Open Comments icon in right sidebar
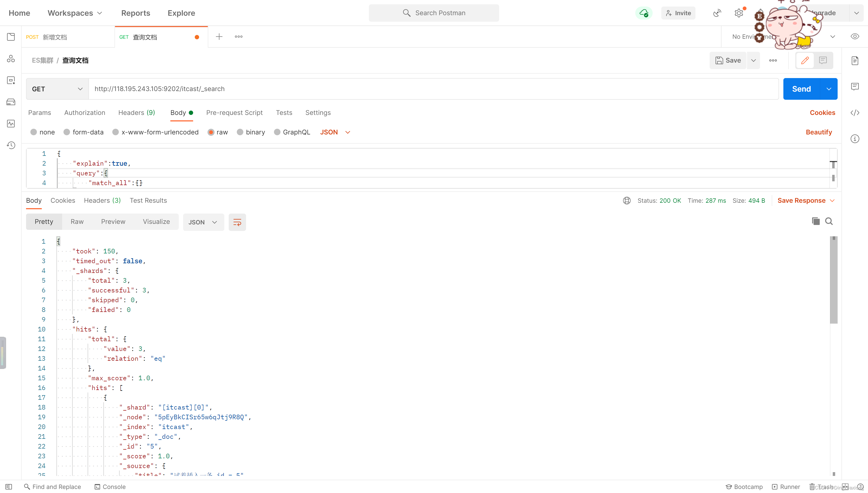 855,86
